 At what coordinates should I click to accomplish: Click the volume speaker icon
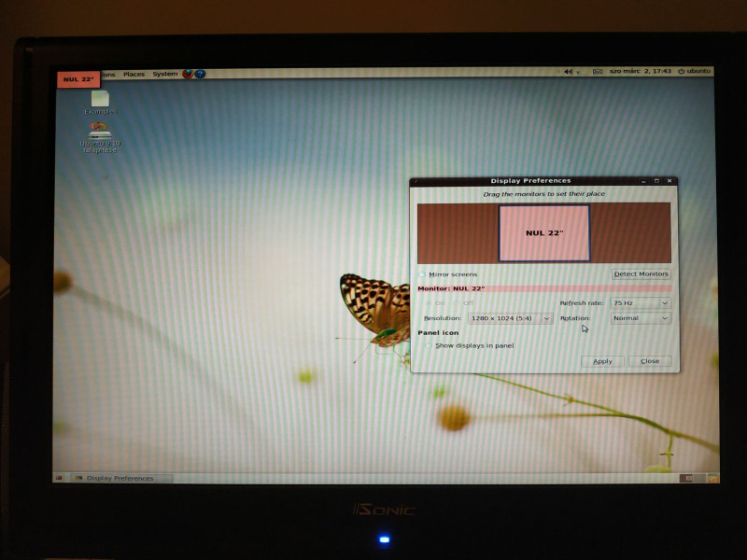pyautogui.click(x=568, y=72)
